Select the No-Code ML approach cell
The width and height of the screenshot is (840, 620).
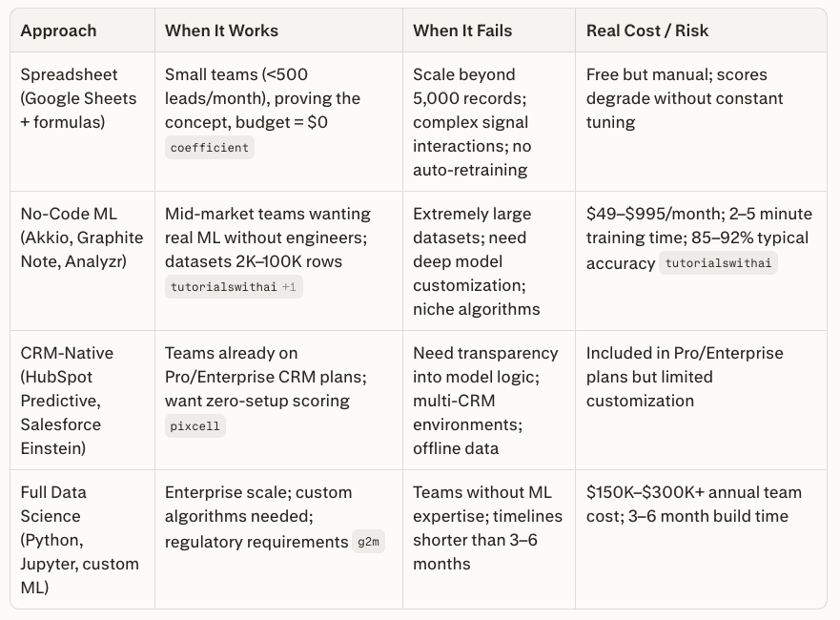81,238
